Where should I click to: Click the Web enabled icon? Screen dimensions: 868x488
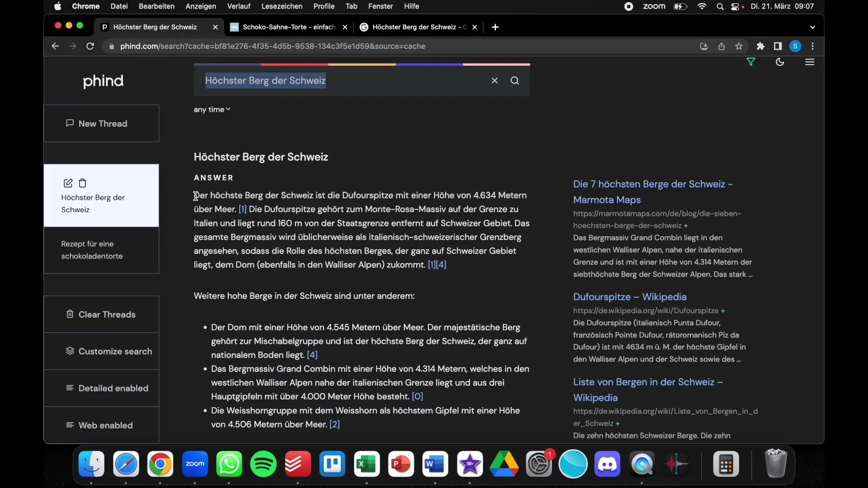coord(69,426)
